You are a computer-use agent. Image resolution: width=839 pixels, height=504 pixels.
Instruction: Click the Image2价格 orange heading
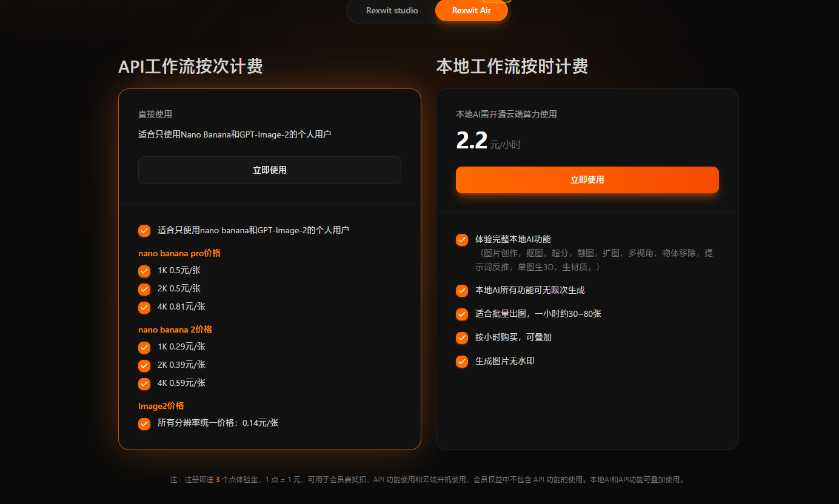161,406
